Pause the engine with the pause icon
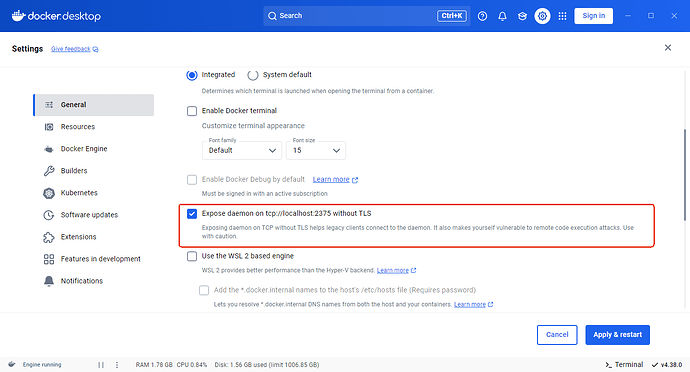This screenshot has height=372, width=690. coord(101,365)
